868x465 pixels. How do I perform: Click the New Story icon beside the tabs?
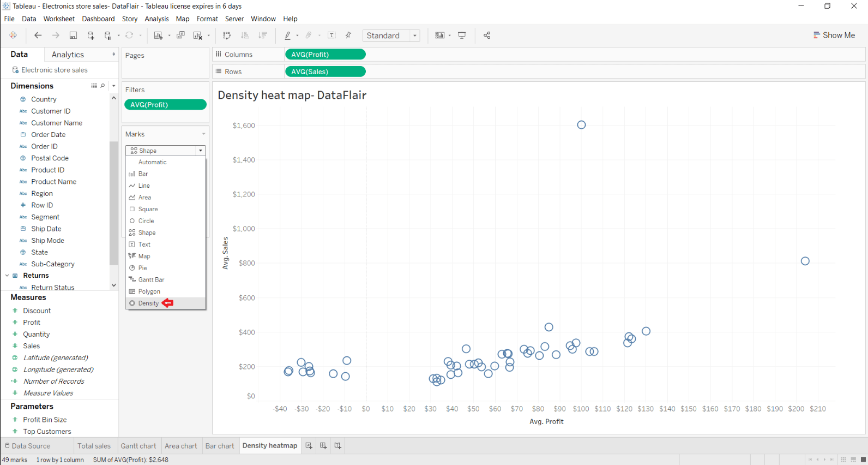click(337, 446)
